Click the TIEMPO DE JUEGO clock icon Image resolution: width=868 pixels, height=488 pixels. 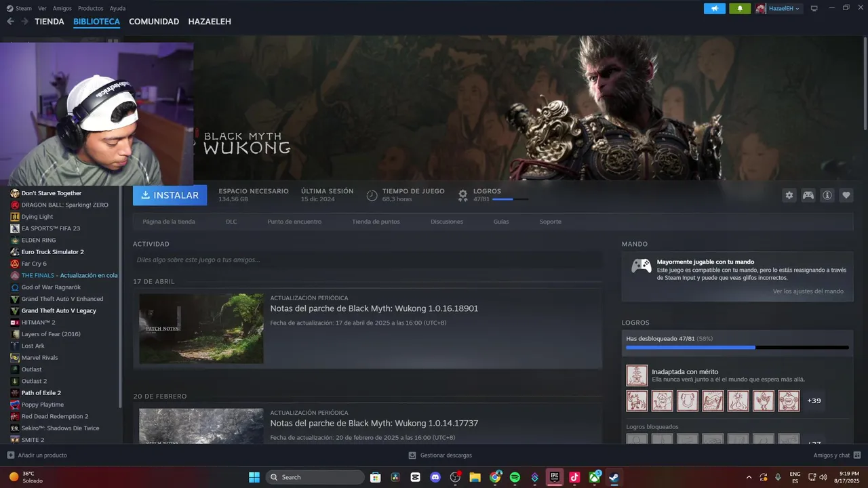372,195
